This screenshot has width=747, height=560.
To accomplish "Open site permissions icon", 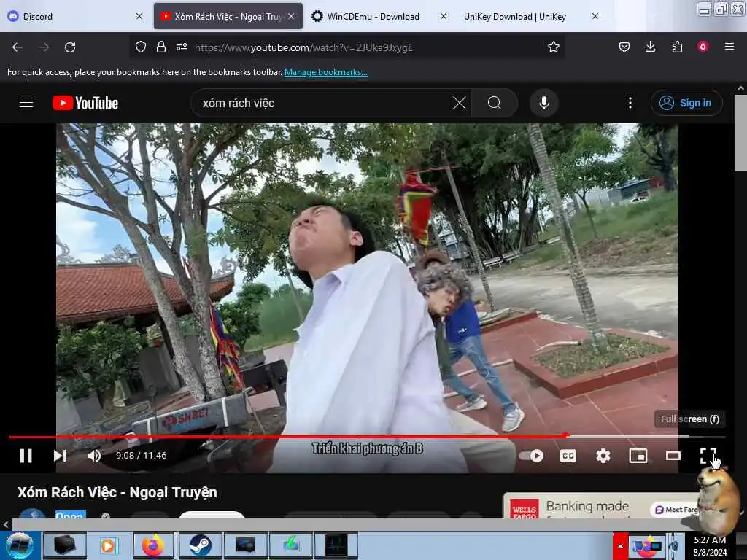I will 182,47.
